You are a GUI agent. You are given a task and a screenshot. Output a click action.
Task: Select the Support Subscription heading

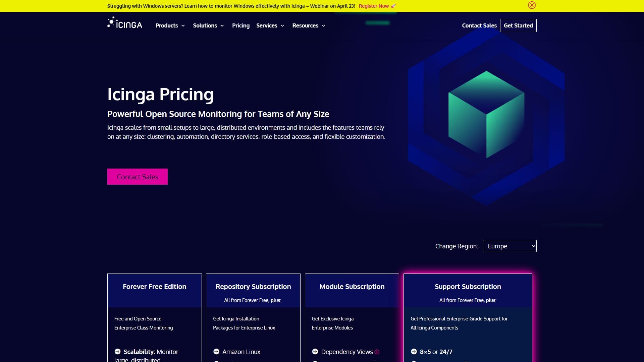click(468, 287)
